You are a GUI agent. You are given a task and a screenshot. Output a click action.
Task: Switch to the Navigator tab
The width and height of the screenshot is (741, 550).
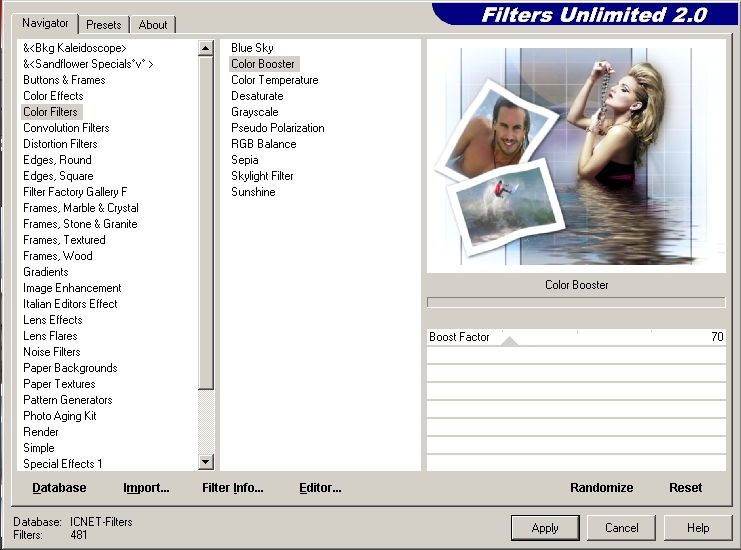tap(45, 23)
